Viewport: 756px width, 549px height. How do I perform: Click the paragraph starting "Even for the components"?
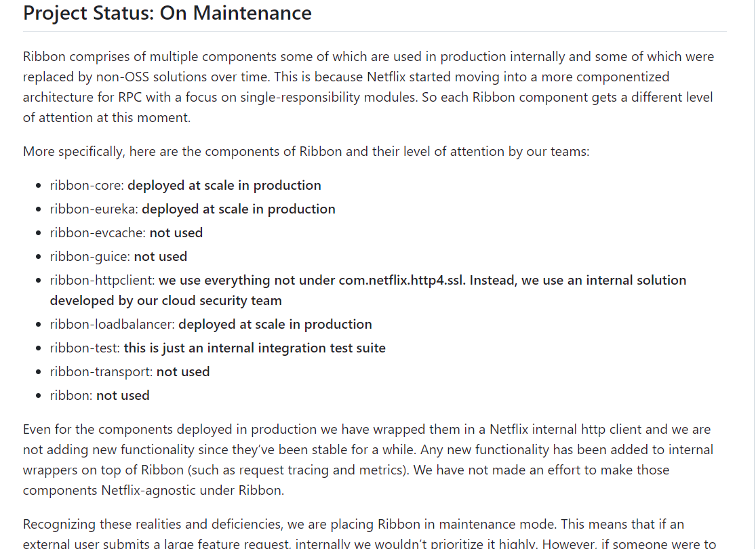(x=367, y=460)
